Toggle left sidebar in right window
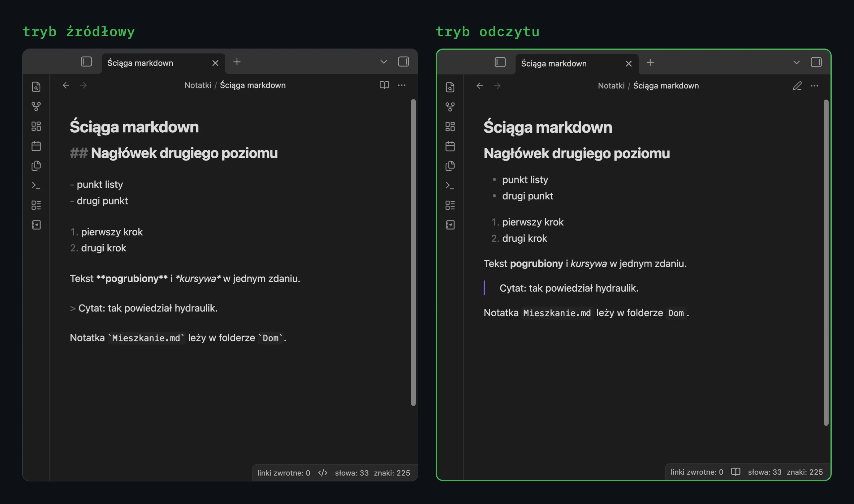This screenshot has height=504, width=854. [x=500, y=62]
